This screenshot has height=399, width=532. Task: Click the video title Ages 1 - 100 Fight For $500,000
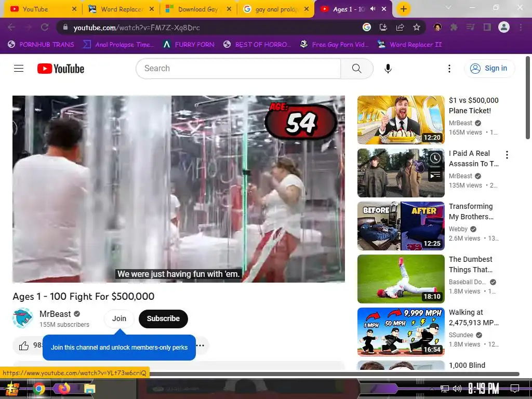84,296
